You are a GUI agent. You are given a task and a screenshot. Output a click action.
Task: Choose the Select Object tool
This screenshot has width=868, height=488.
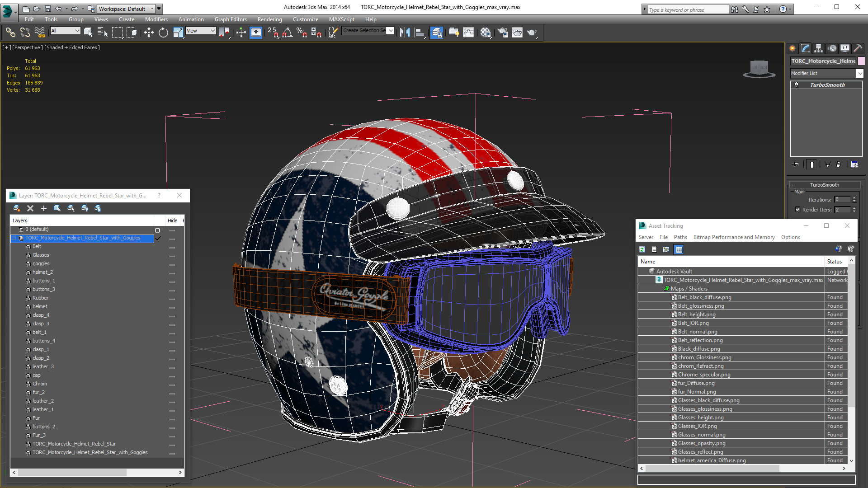click(x=88, y=32)
